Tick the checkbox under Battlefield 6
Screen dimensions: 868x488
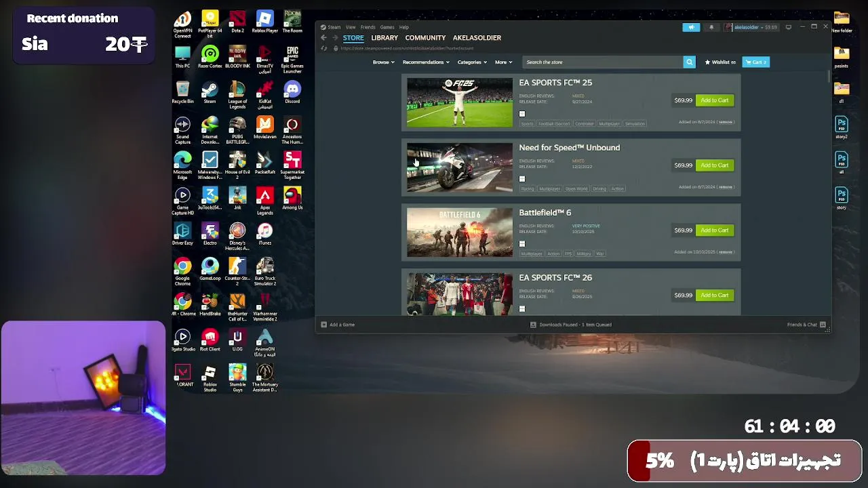point(522,244)
